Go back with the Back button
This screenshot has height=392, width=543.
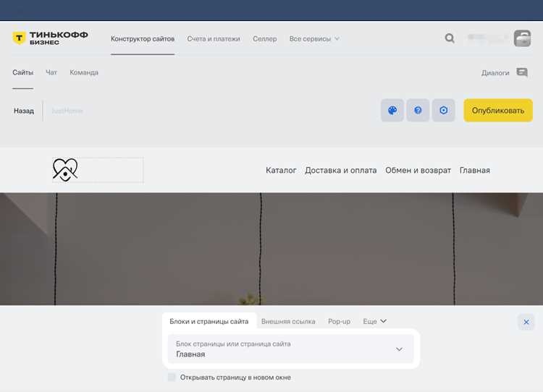[x=24, y=111]
